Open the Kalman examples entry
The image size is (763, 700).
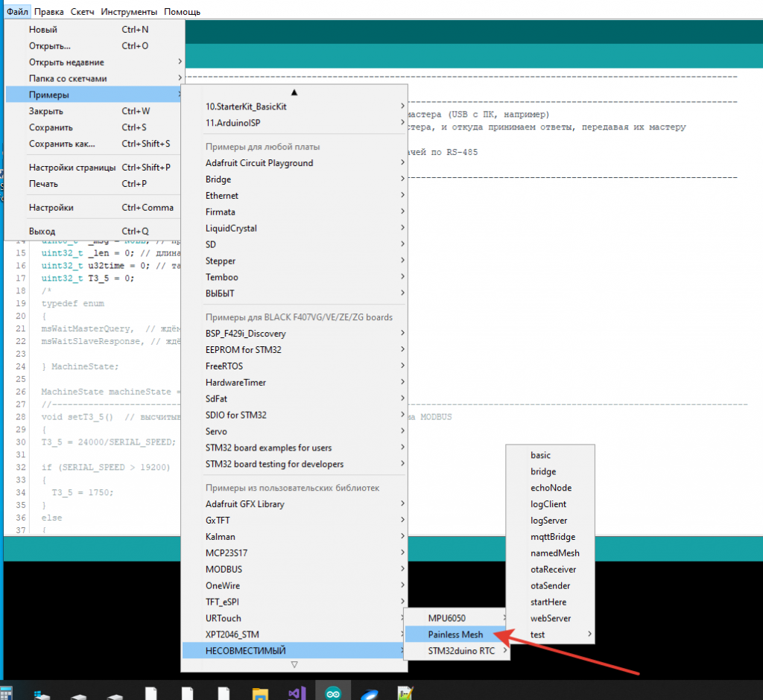click(x=294, y=537)
